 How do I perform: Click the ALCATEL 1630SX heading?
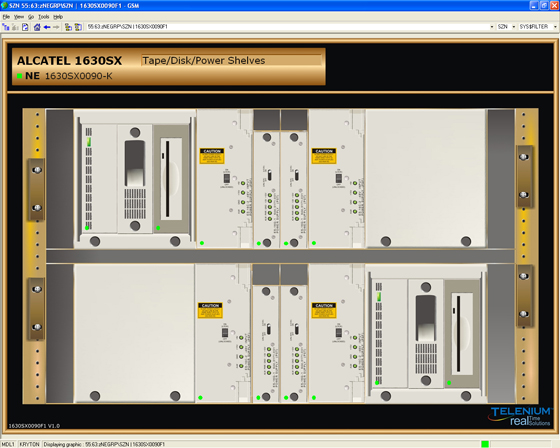[70, 60]
